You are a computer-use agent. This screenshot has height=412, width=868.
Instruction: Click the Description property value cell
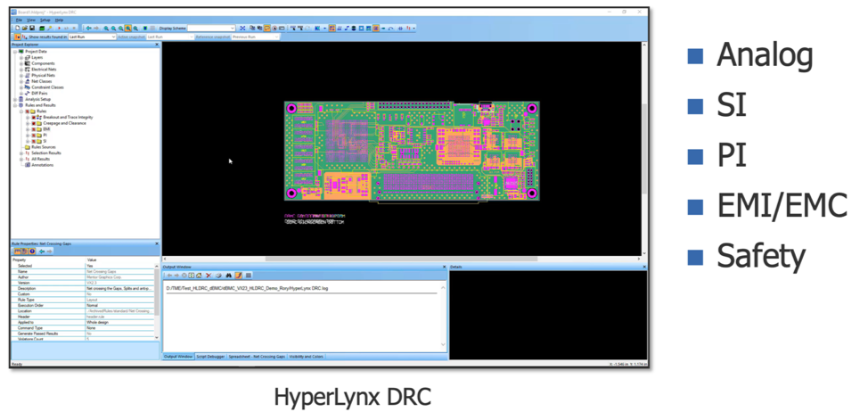[x=119, y=289]
